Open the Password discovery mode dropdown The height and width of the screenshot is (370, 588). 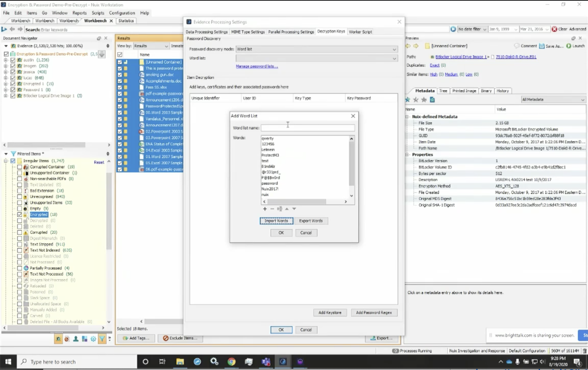tap(394, 49)
